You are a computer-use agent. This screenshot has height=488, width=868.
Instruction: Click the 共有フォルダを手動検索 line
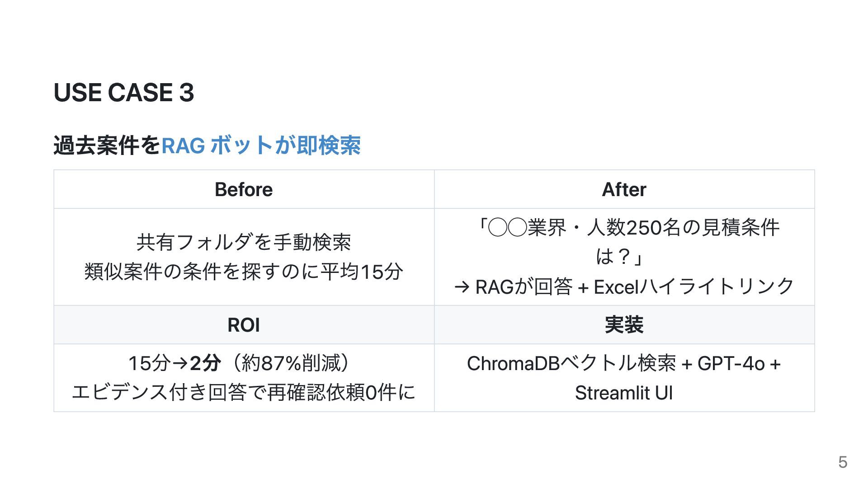coord(244,242)
